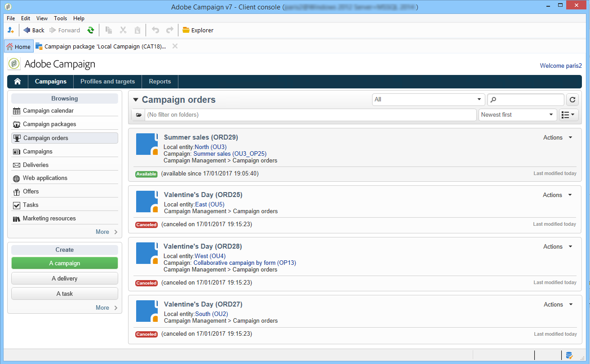Go back using the Back toolbar button
This screenshot has height=364, width=590.
pyautogui.click(x=34, y=30)
